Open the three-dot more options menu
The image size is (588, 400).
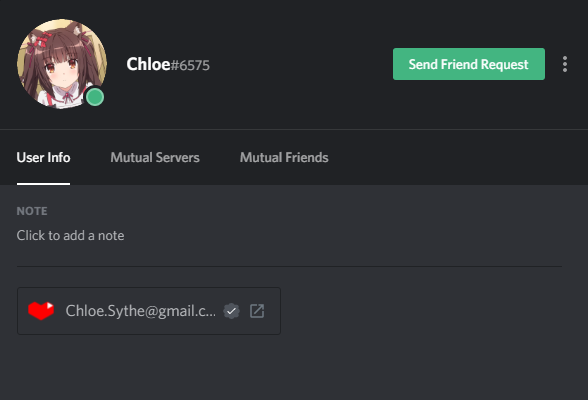564,64
